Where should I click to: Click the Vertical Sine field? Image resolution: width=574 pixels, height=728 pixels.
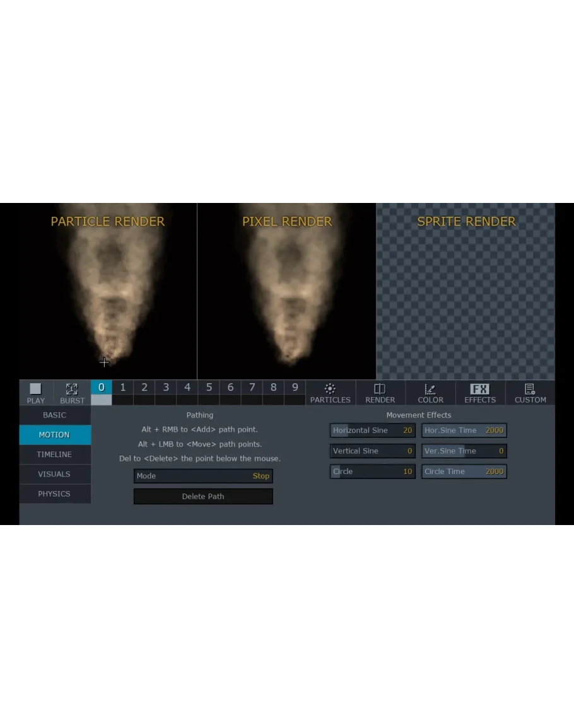click(372, 451)
